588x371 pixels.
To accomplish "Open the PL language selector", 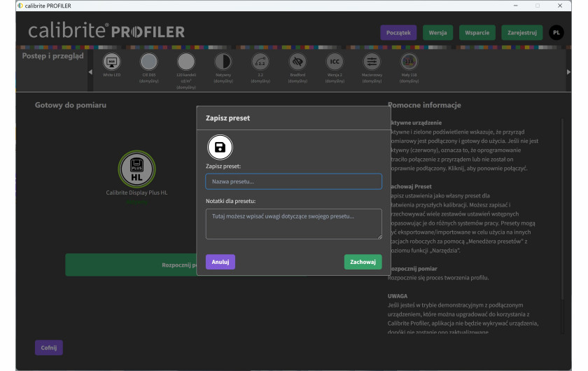I will (556, 33).
